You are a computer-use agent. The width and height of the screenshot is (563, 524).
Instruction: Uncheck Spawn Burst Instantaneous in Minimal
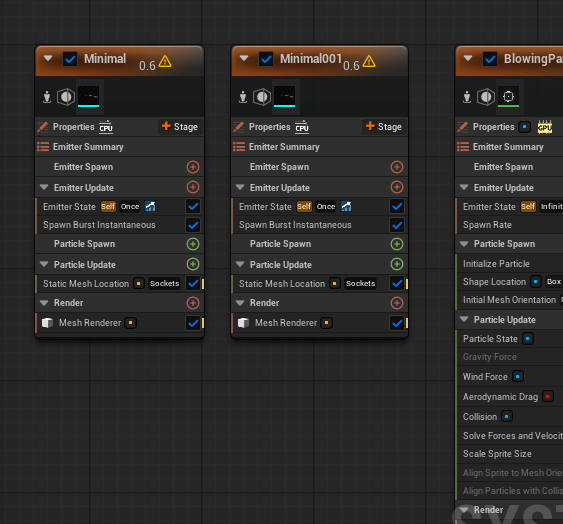coord(193,225)
